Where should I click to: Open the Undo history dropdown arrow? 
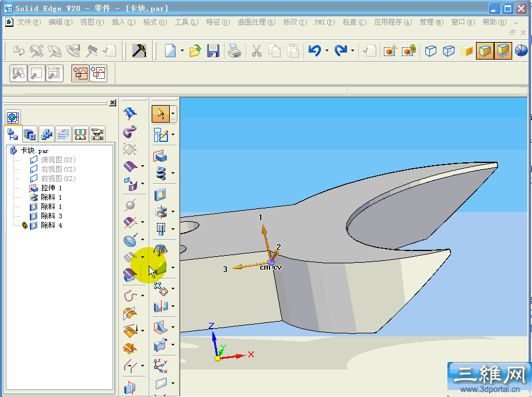[x=327, y=51]
